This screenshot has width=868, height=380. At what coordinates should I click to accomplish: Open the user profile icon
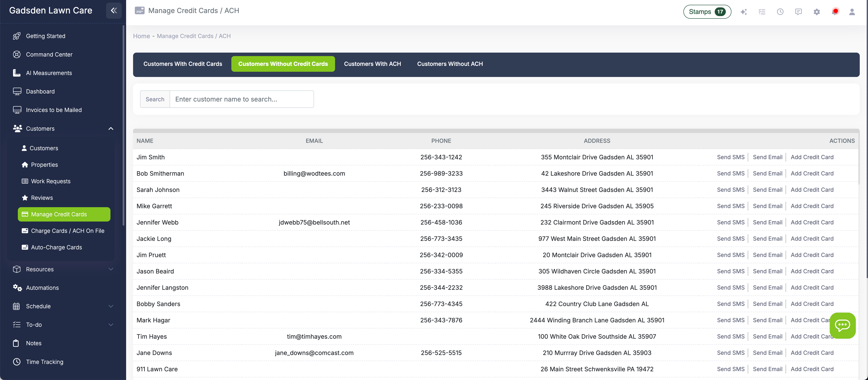[852, 12]
